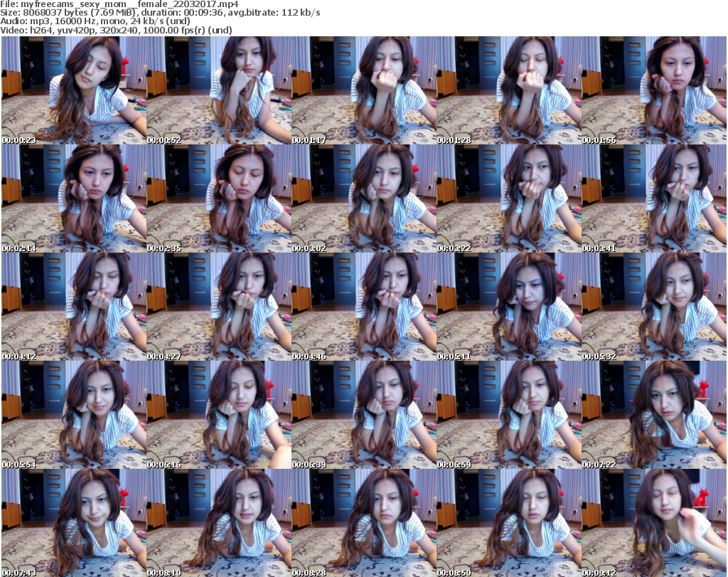Select the thumbnail timestamped 00:08:10
728x577 pixels.
pyautogui.click(x=219, y=523)
